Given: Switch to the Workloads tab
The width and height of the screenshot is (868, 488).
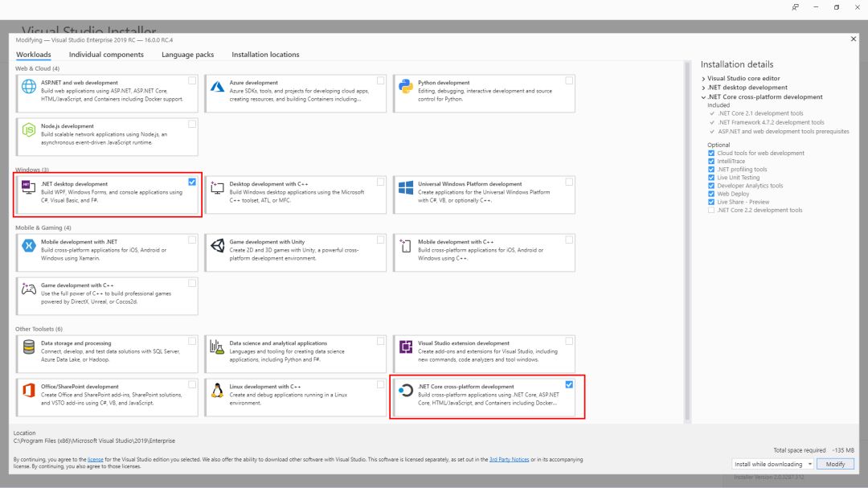Looking at the screenshot, I should (33, 55).
